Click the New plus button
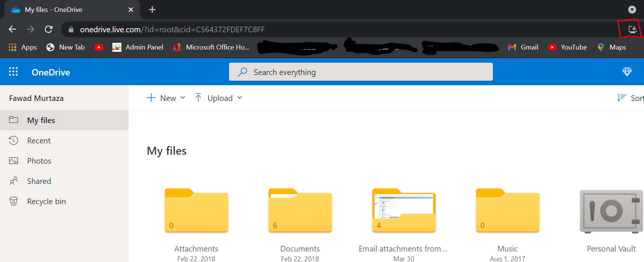 (161, 98)
